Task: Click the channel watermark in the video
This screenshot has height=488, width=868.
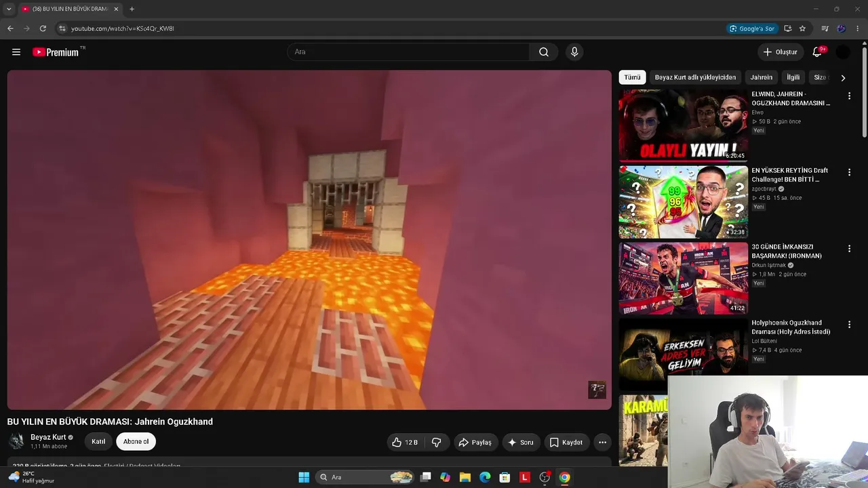Action: [597, 390]
